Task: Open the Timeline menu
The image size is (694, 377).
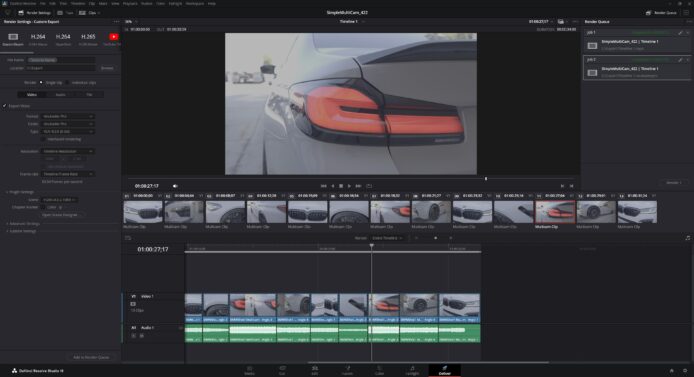Action: point(78,4)
